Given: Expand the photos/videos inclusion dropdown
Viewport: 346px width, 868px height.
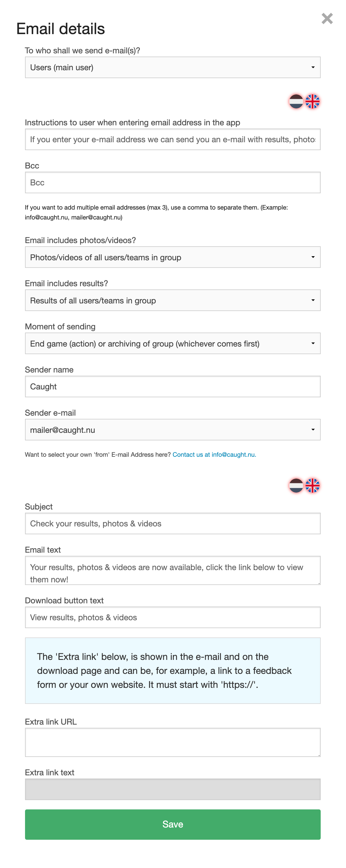Looking at the screenshot, I should [173, 257].
